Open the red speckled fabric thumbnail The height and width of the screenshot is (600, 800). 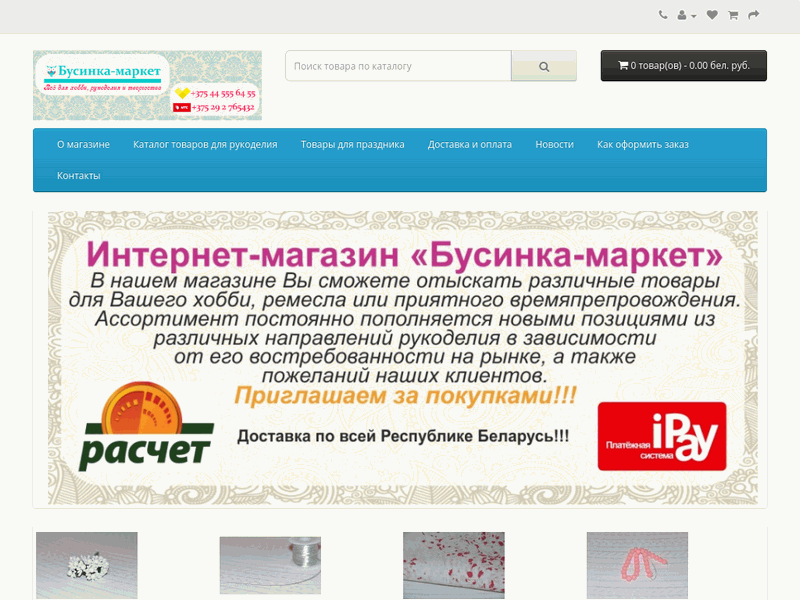click(454, 565)
